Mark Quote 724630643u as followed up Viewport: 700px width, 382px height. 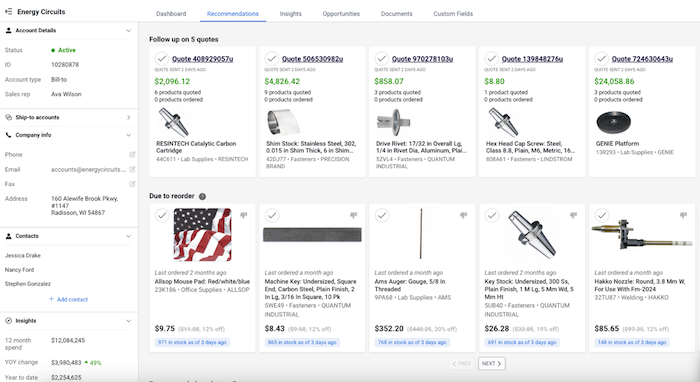tap(601, 58)
